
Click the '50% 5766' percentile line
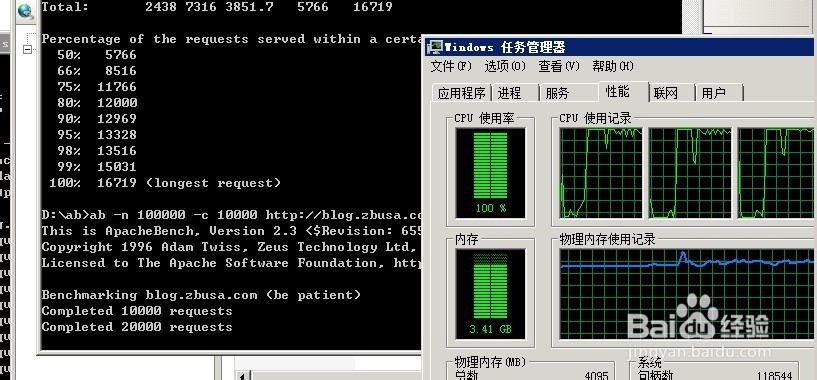tap(97, 55)
